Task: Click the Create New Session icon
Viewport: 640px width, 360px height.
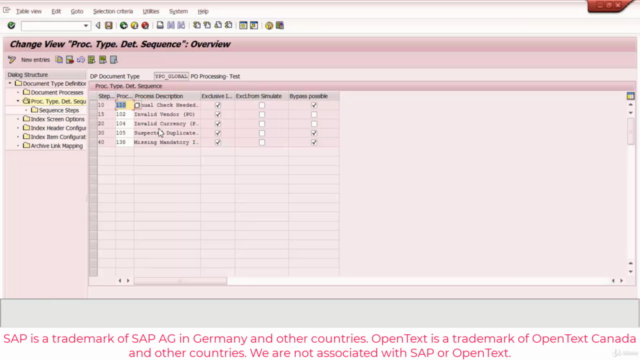Action: 243,25
